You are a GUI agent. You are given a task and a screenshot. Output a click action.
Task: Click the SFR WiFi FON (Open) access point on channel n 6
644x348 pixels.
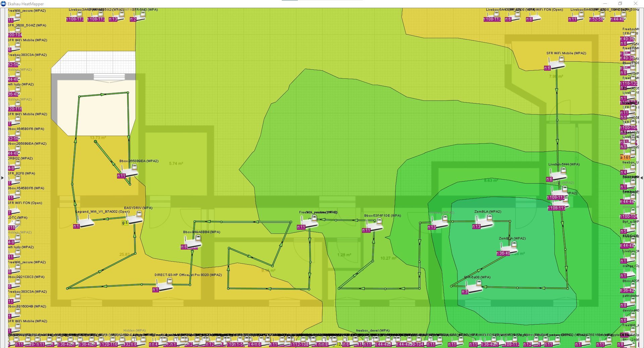(x=535, y=16)
